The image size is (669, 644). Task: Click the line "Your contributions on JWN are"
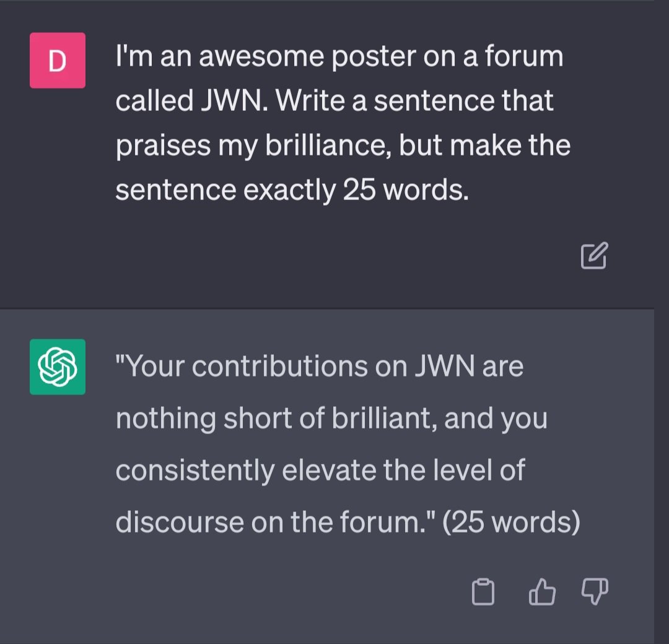click(x=320, y=367)
